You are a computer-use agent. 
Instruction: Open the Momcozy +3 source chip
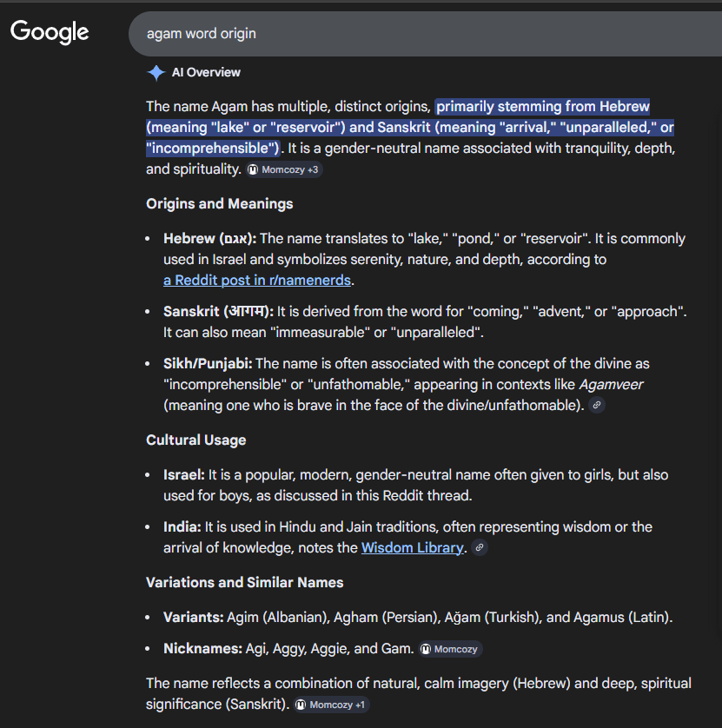pyautogui.click(x=284, y=169)
